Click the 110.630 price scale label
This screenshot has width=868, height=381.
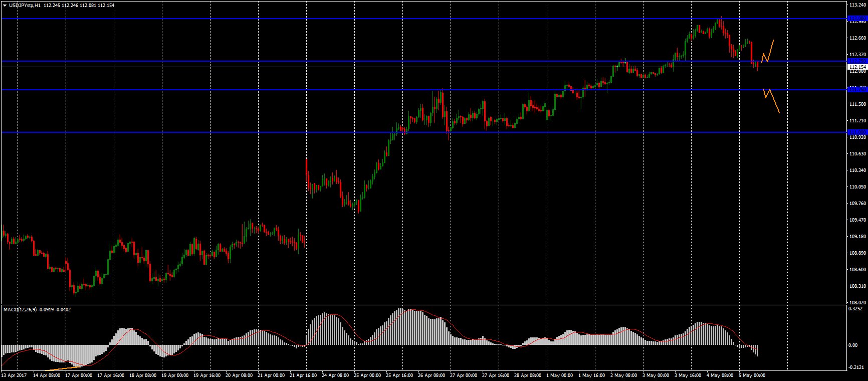pyautogui.click(x=857, y=154)
